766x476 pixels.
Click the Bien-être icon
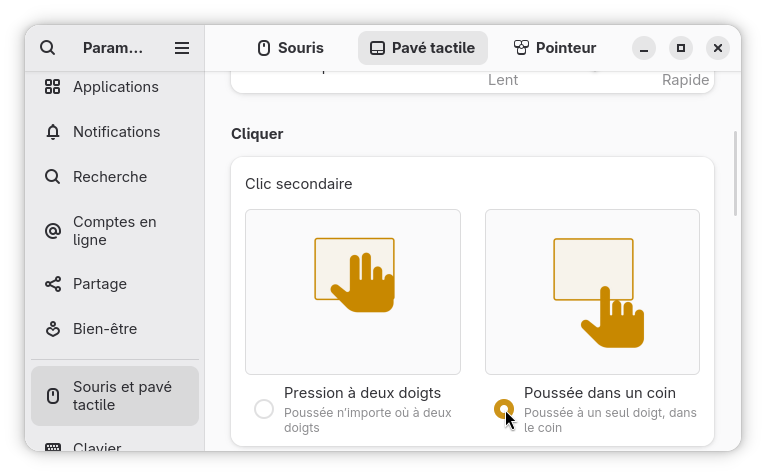point(52,329)
